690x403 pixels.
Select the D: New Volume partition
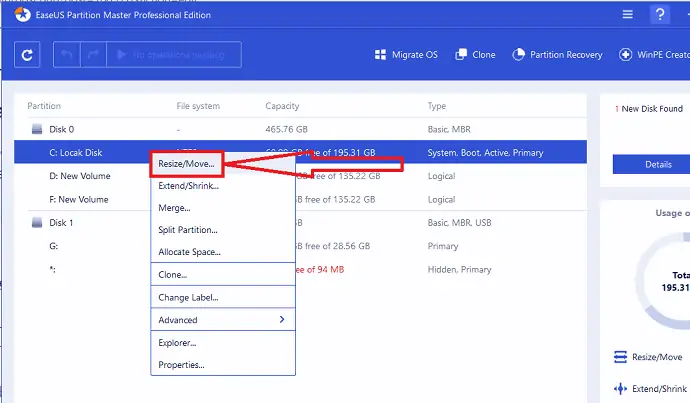80,176
